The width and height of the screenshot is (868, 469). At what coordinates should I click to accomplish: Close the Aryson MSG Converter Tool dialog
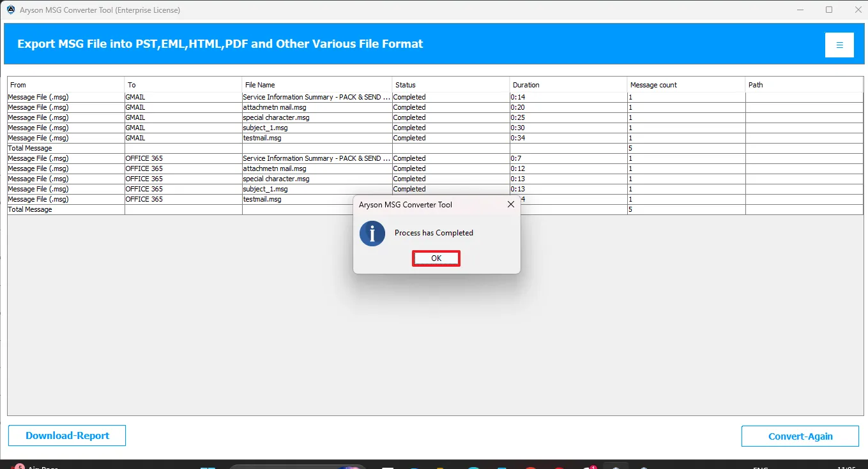coord(510,205)
